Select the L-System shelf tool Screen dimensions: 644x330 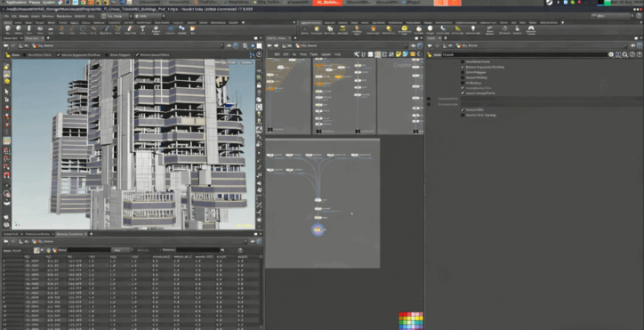(x=170, y=29)
